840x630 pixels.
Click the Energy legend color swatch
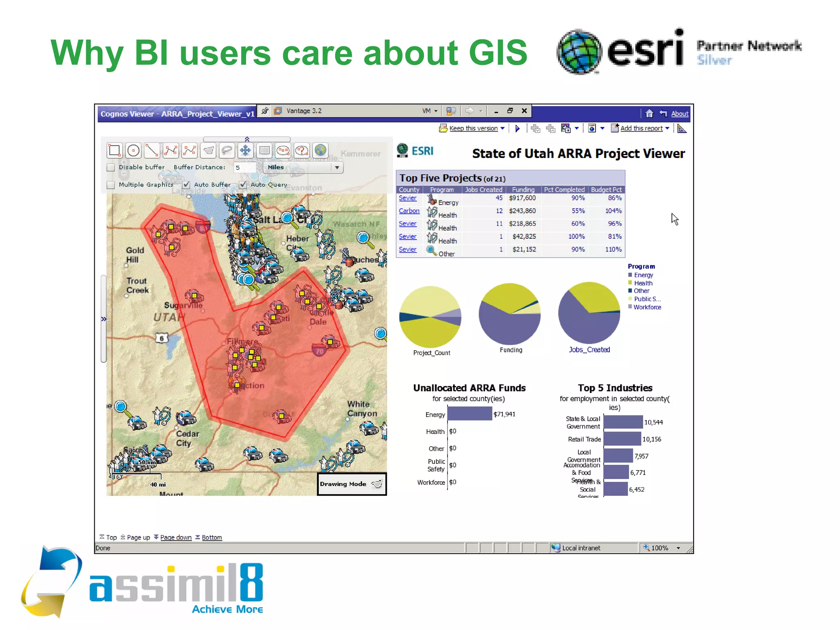[x=630, y=275]
